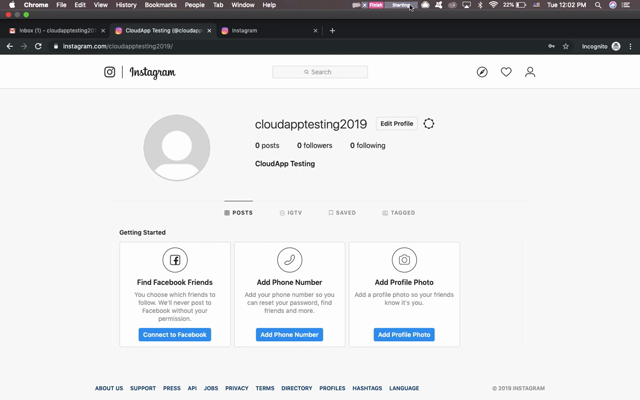Click the phone icon in Add Phone Number card
Viewport: 640px width, 400px height.
[290, 260]
